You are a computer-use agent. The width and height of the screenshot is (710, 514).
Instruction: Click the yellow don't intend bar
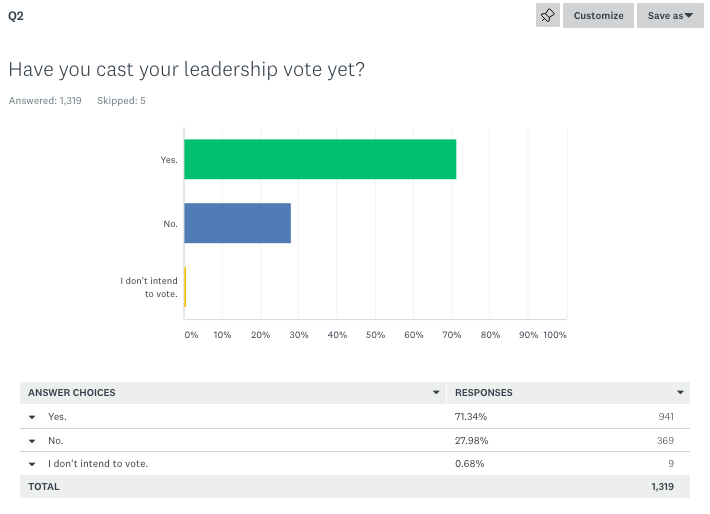185,287
